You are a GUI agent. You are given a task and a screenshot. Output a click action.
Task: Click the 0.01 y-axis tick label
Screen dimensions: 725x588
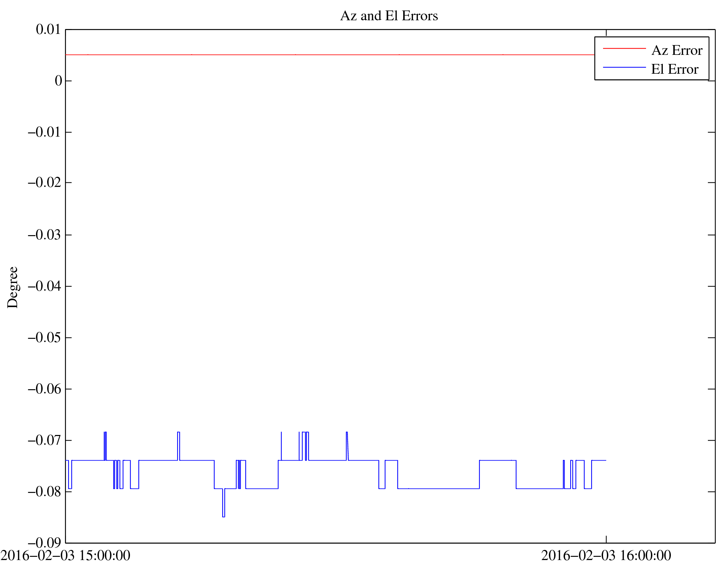pyautogui.click(x=48, y=30)
